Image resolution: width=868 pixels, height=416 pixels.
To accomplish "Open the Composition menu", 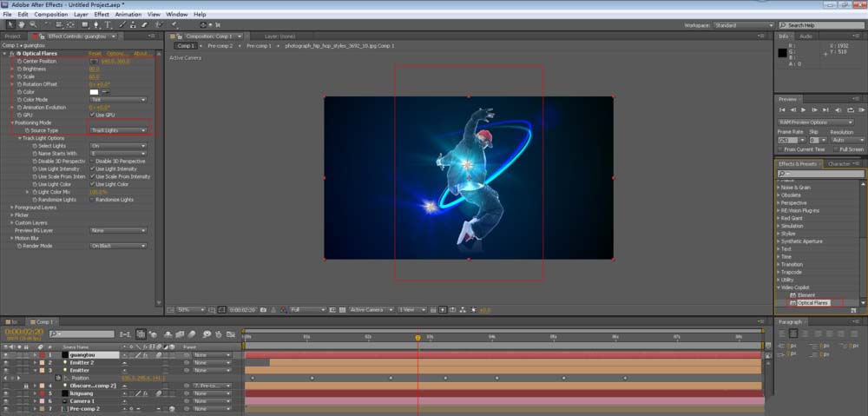I will tap(50, 15).
